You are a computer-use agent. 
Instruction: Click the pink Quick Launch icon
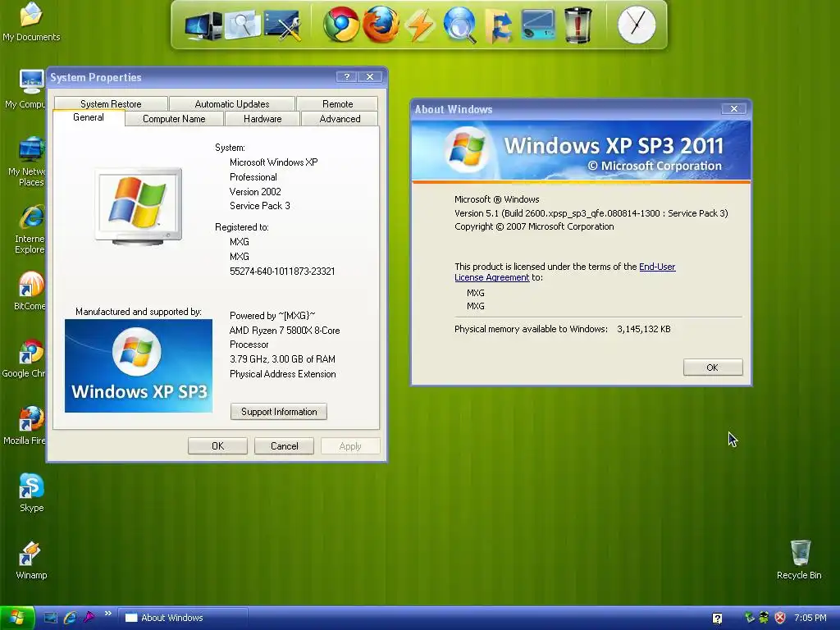coord(89,618)
